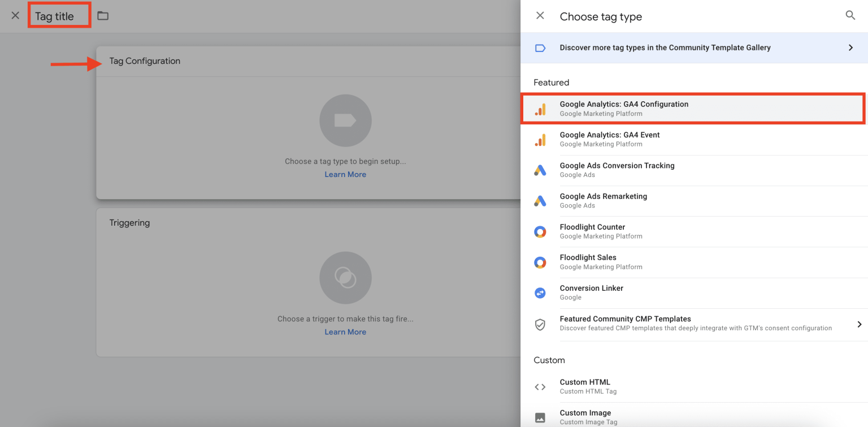
Task: Select the Floodlight Counter tag type
Action: (x=694, y=232)
